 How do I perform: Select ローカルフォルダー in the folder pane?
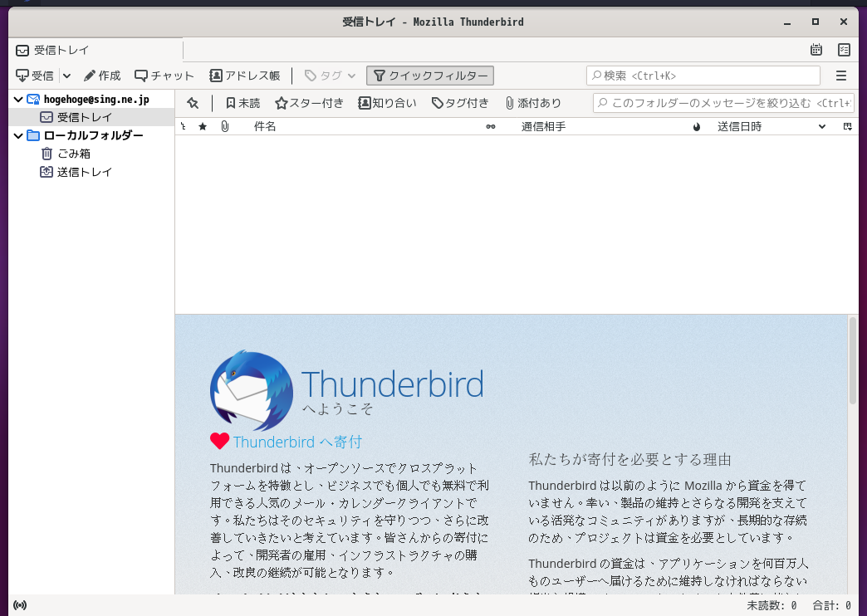(93, 135)
